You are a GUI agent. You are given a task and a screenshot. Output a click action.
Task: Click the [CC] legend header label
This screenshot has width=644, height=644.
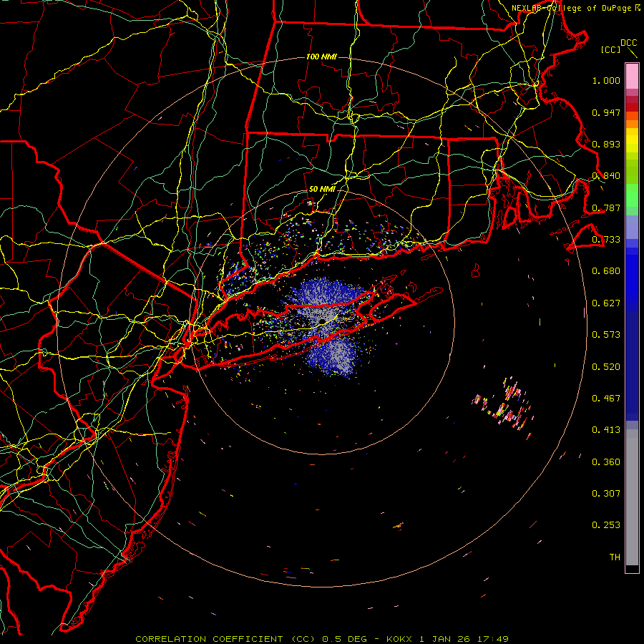pos(611,49)
